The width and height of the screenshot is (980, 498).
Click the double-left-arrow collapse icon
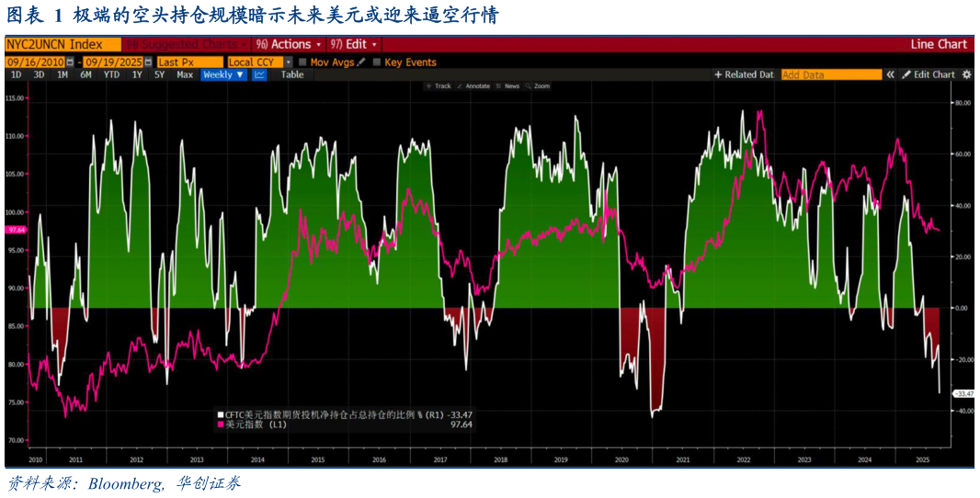pos(890,74)
